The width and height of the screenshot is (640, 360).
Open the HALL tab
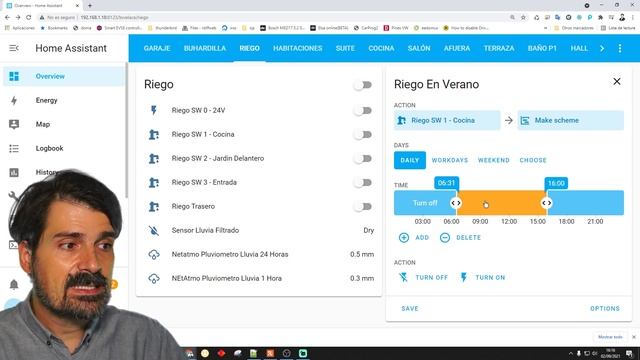(579, 48)
